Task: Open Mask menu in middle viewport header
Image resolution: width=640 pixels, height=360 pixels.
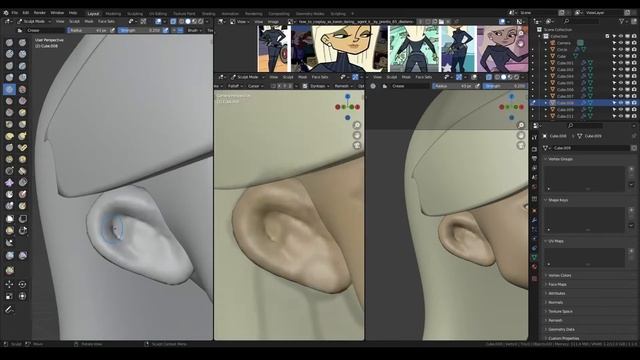Action: [302, 77]
